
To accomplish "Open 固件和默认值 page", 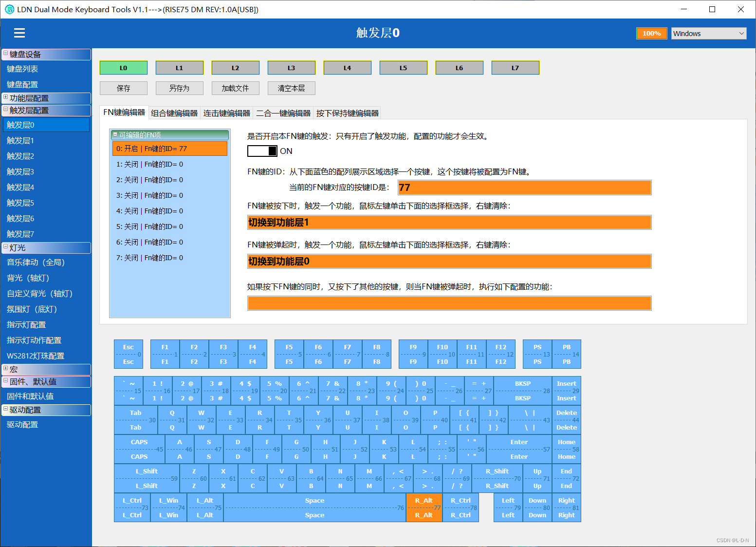I will coord(46,396).
